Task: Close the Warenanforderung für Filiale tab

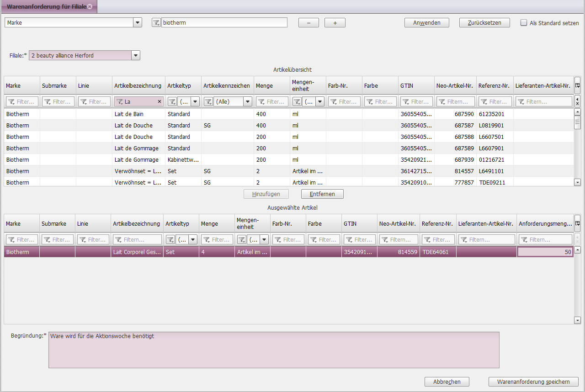Action: 90,7
